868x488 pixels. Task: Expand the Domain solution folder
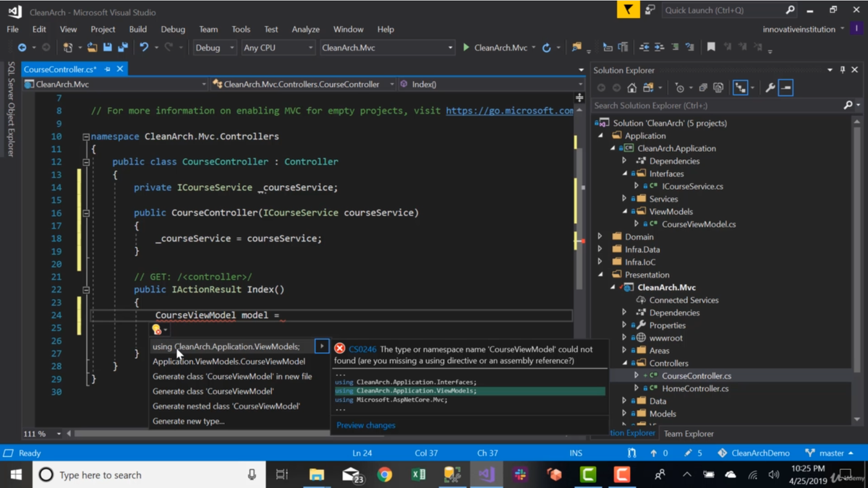coord(600,237)
